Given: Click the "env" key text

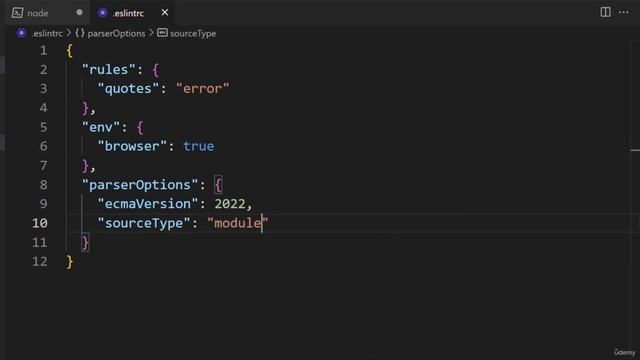Looking at the screenshot, I should pos(101,127).
